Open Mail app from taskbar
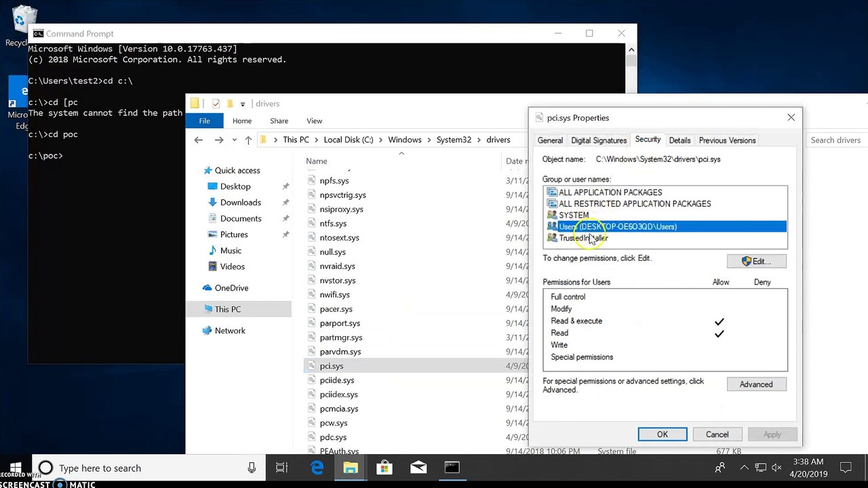The image size is (868, 488). click(x=418, y=468)
